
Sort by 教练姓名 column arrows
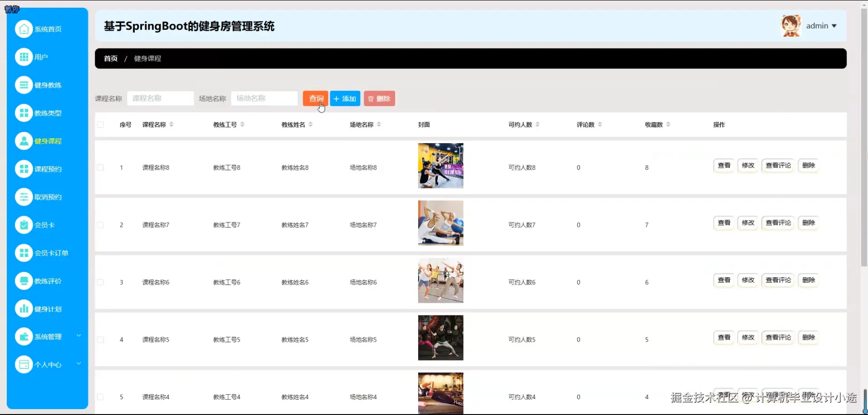click(311, 125)
